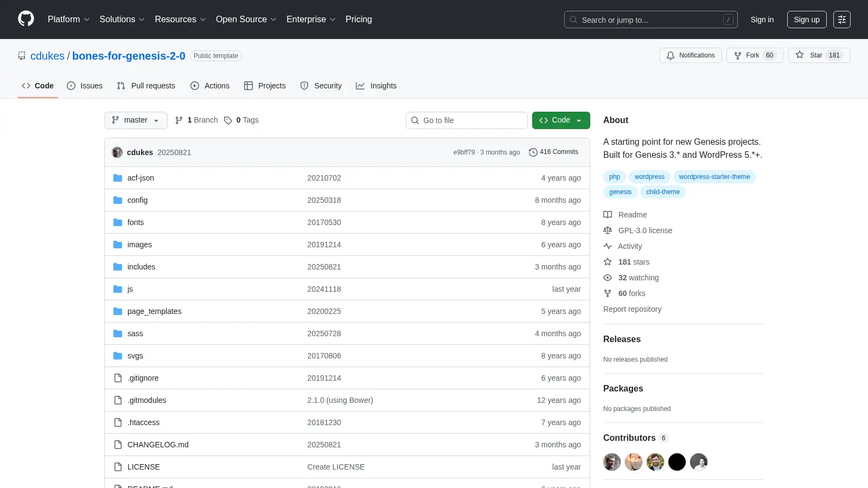The image size is (868, 488).
Task: Click the wordpress topic tag
Action: (x=649, y=177)
